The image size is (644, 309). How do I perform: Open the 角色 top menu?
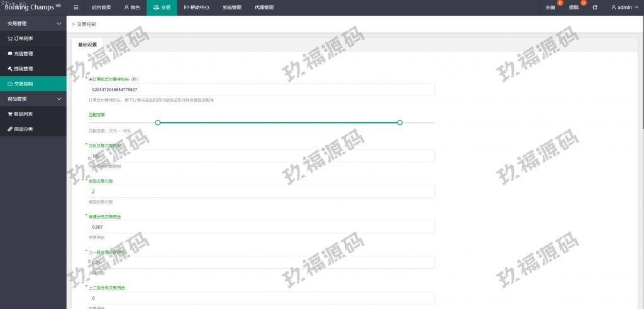tap(132, 8)
